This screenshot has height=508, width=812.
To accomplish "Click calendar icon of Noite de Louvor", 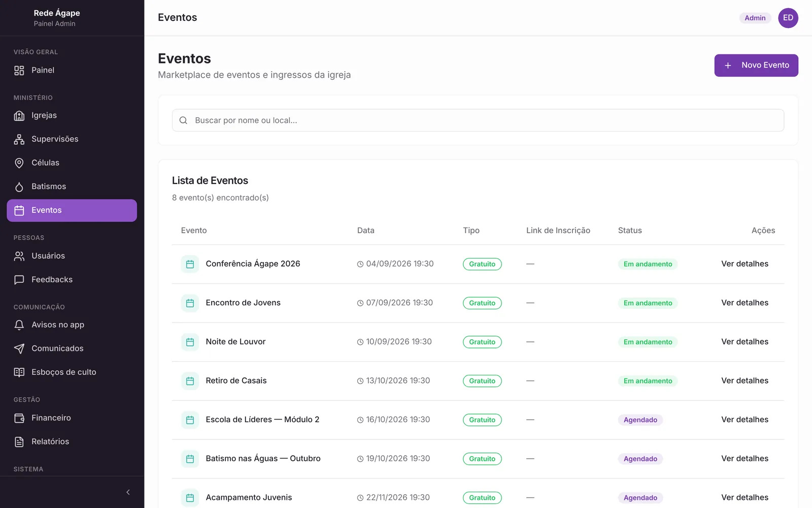I will click(x=190, y=342).
